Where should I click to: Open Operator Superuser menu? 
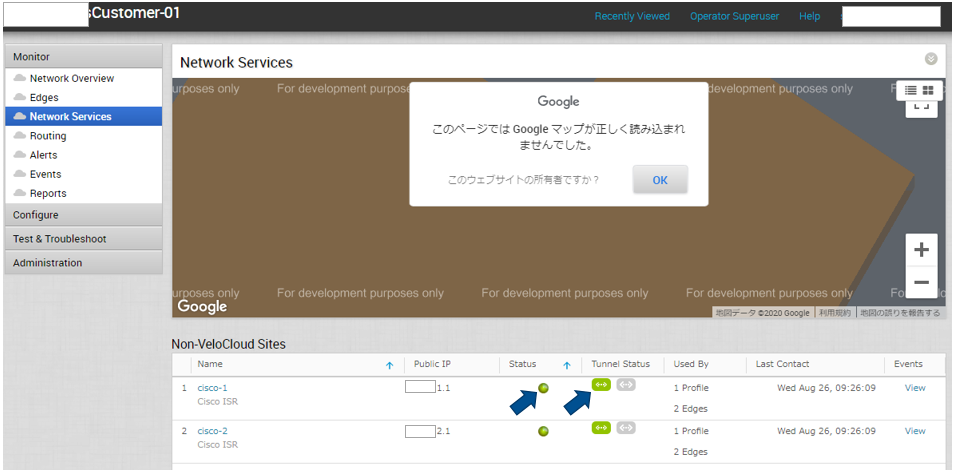pos(734,16)
